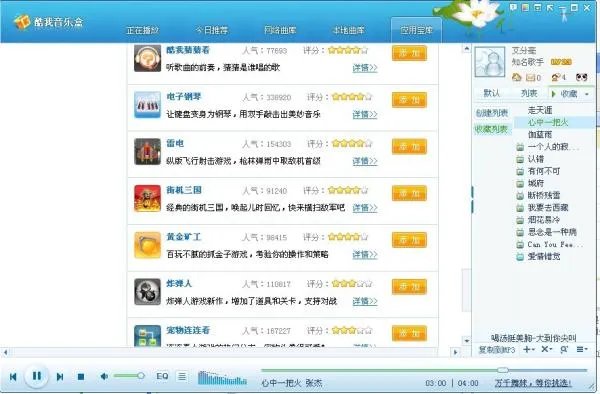Select 收藏列表 in the sidebar
Image resolution: width=600 pixels, height=394 pixels.
(492, 129)
